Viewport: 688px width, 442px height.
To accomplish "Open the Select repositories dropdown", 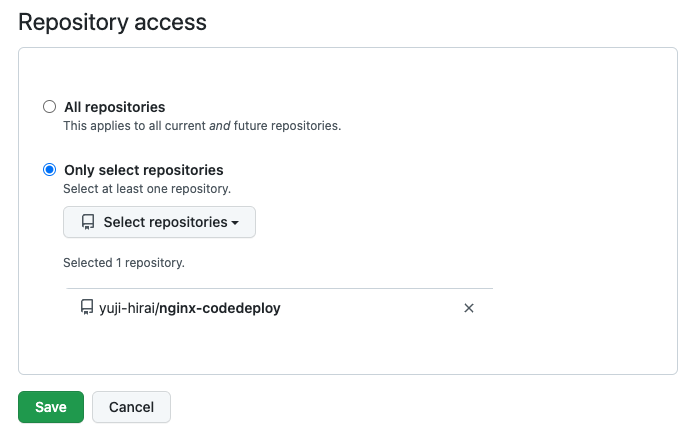I will [x=159, y=222].
